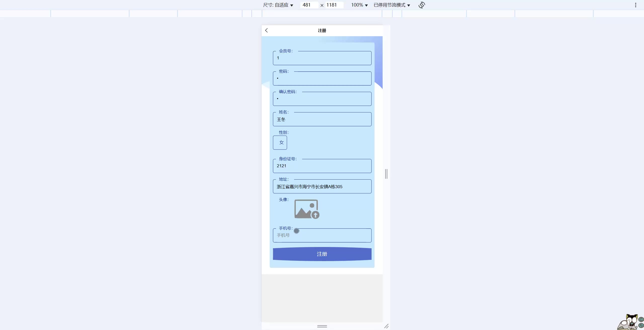Click the back arrow in header

tap(266, 30)
